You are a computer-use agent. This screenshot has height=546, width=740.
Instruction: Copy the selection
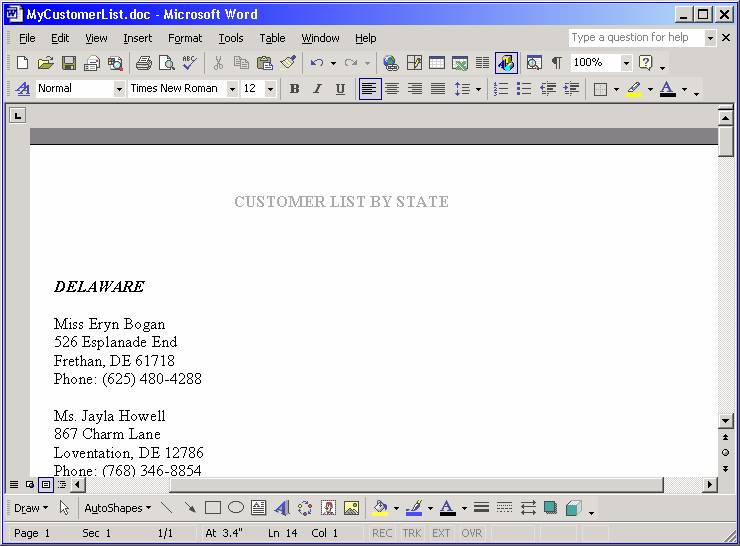(241, 63)
